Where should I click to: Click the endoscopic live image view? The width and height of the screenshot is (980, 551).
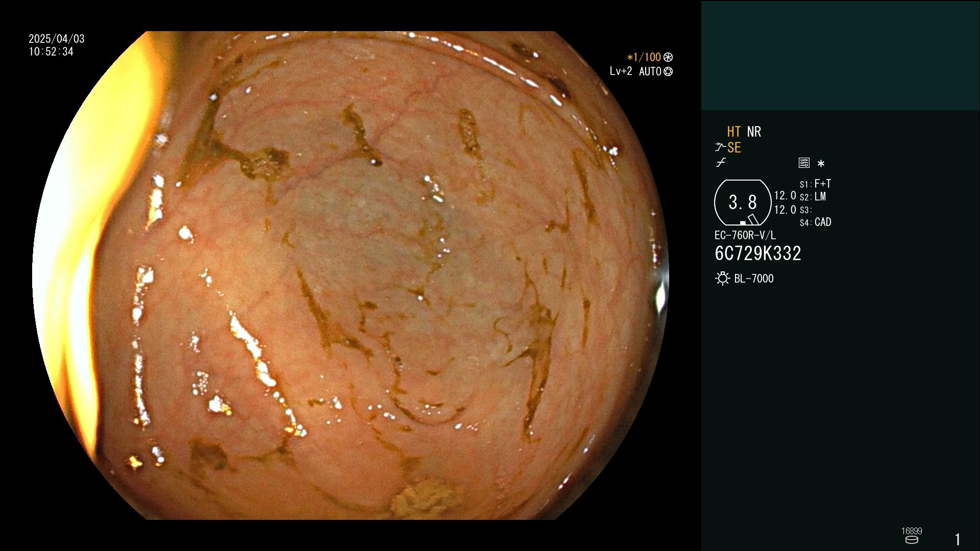[x=350, y=275]
